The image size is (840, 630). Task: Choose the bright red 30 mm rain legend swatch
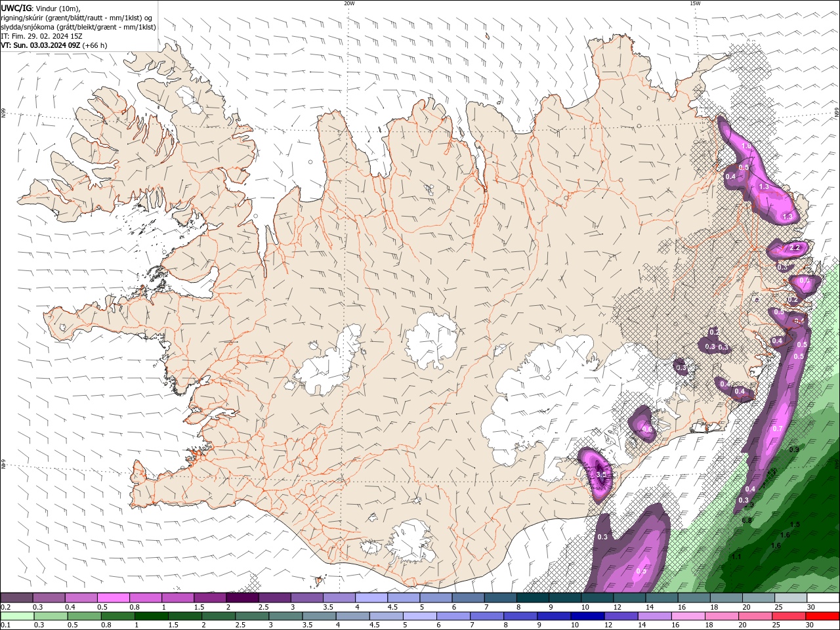[x=822, y=616]
